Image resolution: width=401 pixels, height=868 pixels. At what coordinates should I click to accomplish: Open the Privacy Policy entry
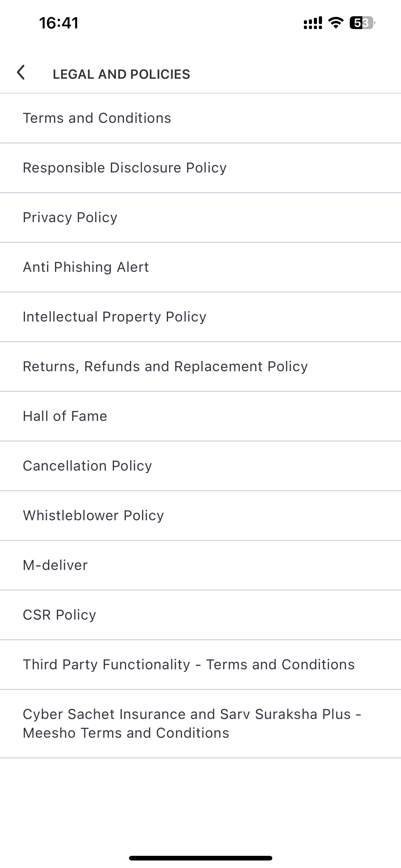pyautogui.click(x=200, y=217)
